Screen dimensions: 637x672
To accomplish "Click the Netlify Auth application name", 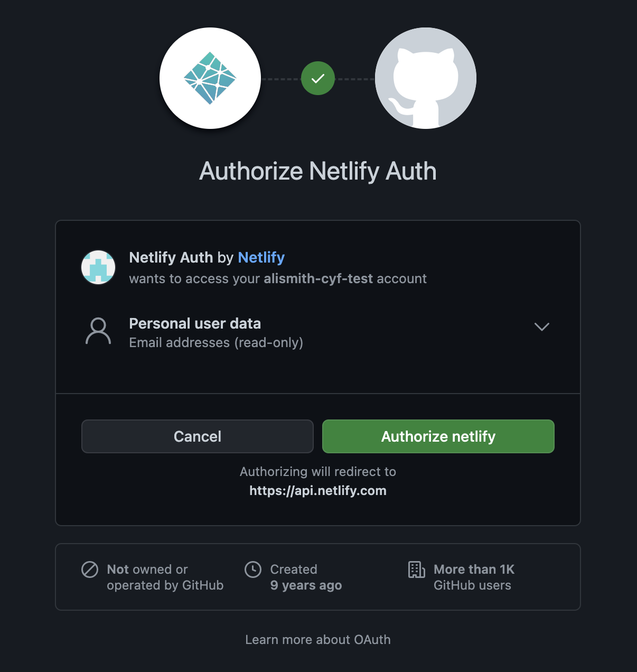I will (x=171, y=257).
